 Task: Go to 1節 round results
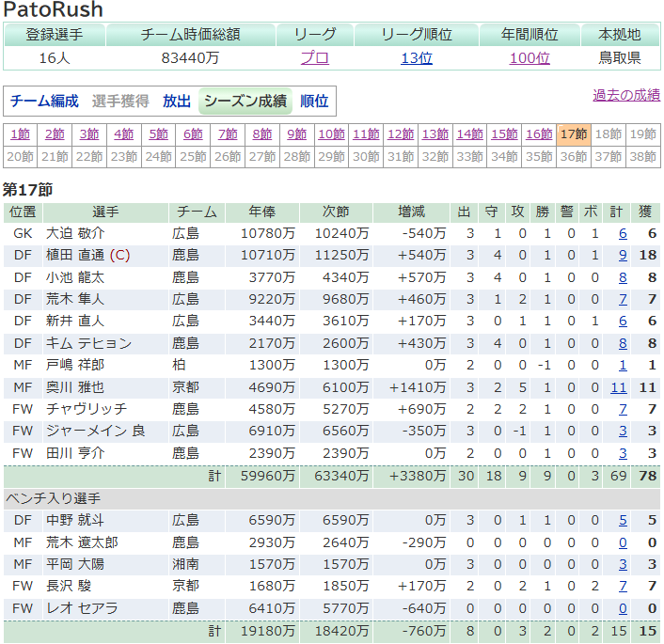point(21,134)
